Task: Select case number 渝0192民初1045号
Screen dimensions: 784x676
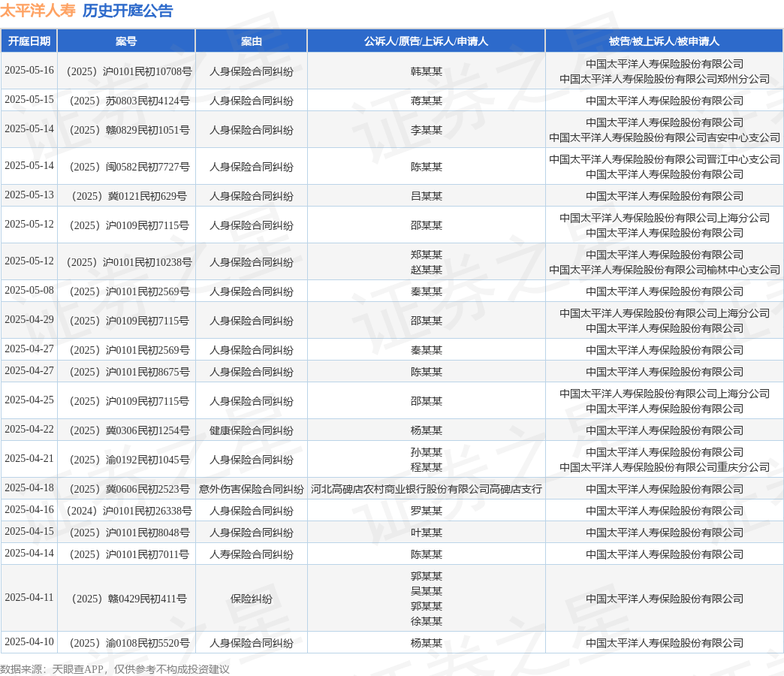Action: (129, 460)
